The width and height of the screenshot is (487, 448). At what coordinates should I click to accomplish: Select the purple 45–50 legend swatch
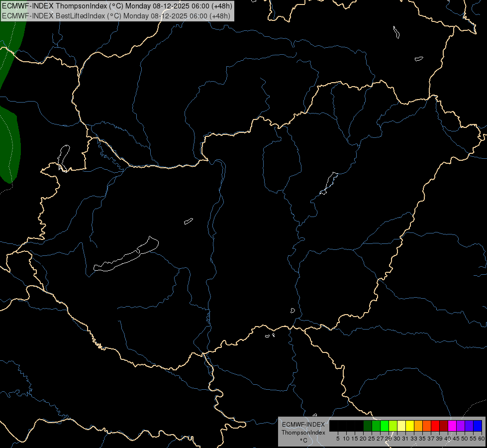461,426
